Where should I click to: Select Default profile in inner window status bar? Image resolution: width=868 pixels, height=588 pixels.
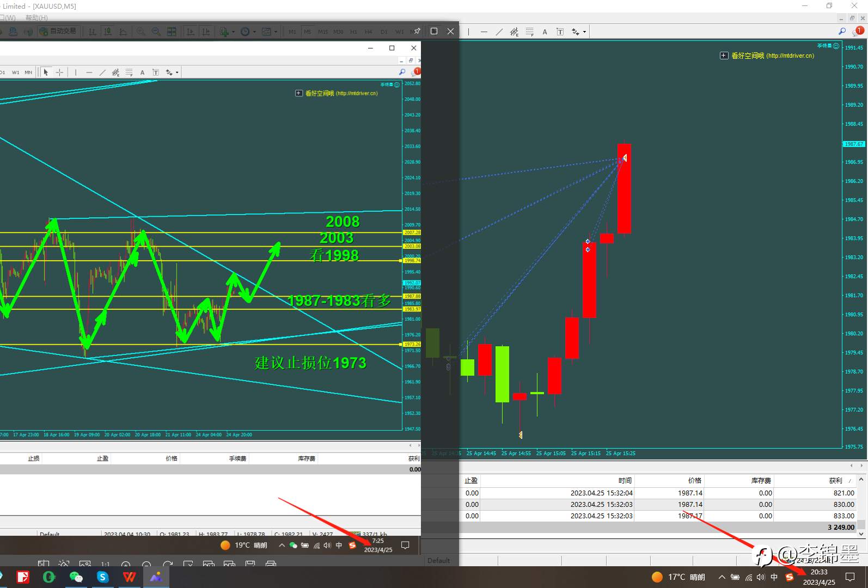[x=50, y=534]
